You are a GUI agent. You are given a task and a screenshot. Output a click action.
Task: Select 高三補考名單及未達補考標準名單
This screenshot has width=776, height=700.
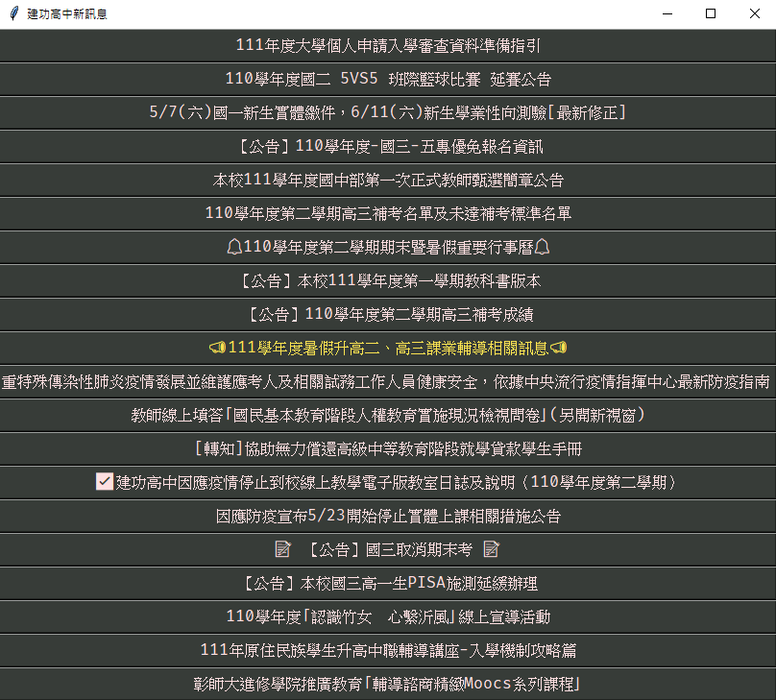(x=388, y=214)
